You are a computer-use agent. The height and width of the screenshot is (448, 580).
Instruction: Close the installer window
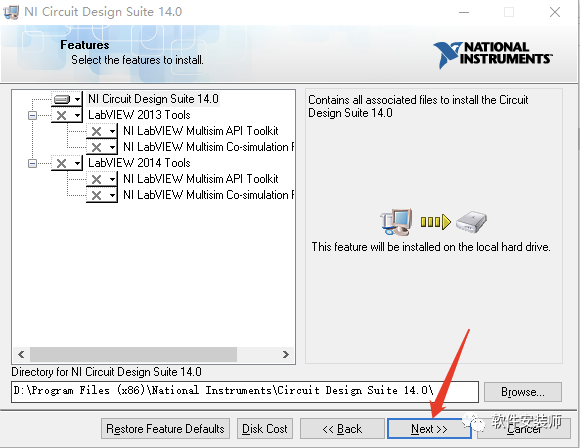555,12
